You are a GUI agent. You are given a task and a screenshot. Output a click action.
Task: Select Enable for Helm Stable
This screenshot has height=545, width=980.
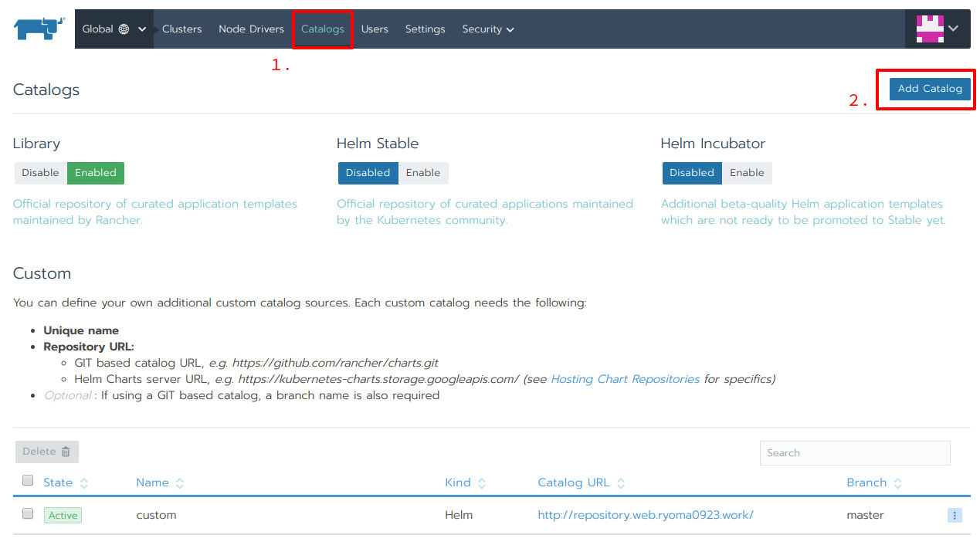[x=423, y=173]
